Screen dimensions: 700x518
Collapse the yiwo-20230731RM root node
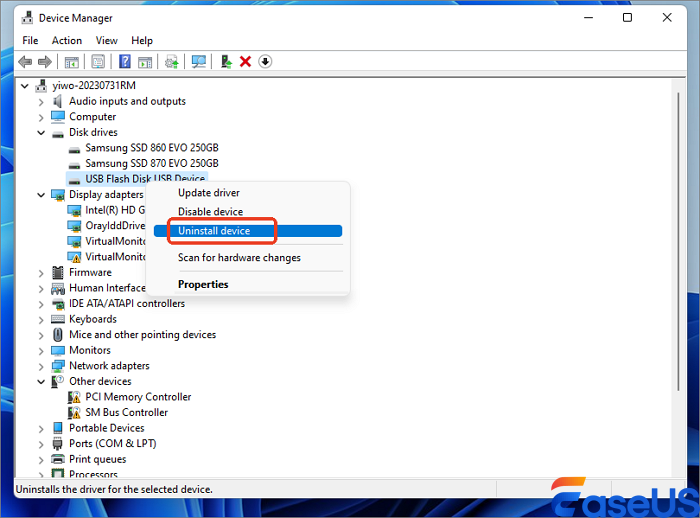[25, 86]
